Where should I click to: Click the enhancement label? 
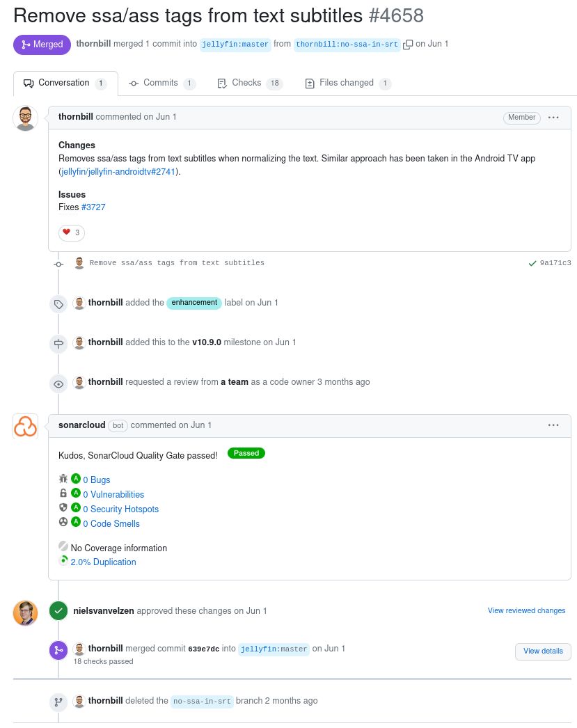[194, 303]
